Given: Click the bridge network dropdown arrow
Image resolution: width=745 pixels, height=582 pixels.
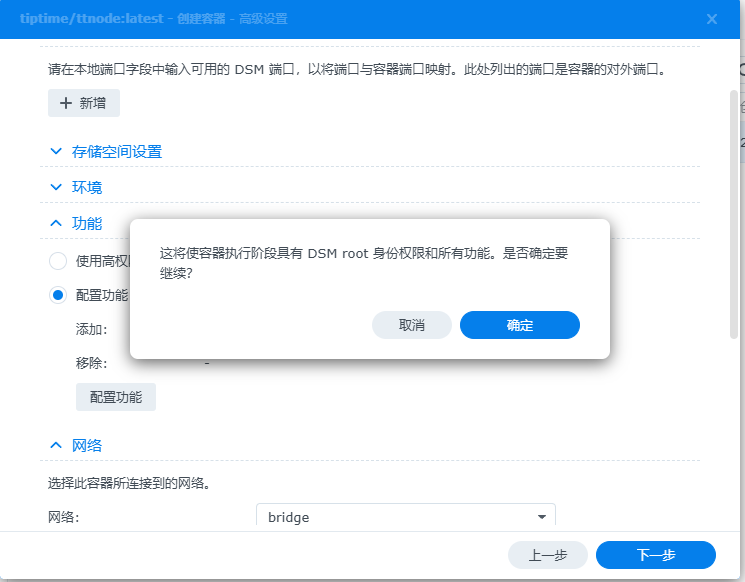Looking at the screenshot, I should pos(541,517).
